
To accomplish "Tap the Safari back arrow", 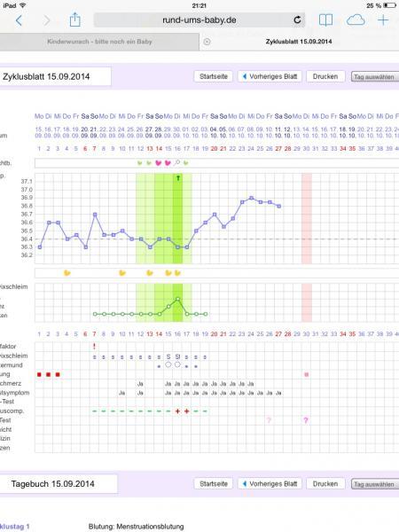I will pyautogui.click(x=19, y=20).
